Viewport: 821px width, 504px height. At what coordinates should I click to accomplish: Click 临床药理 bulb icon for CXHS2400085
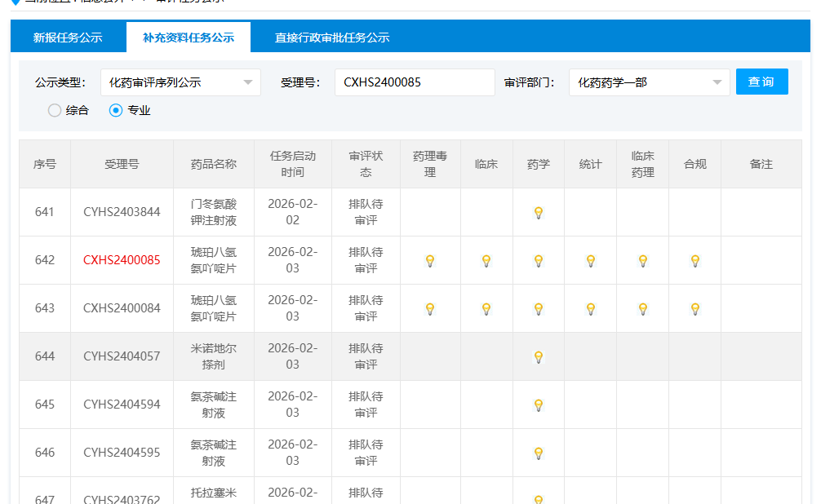click(x=643, y=261)
